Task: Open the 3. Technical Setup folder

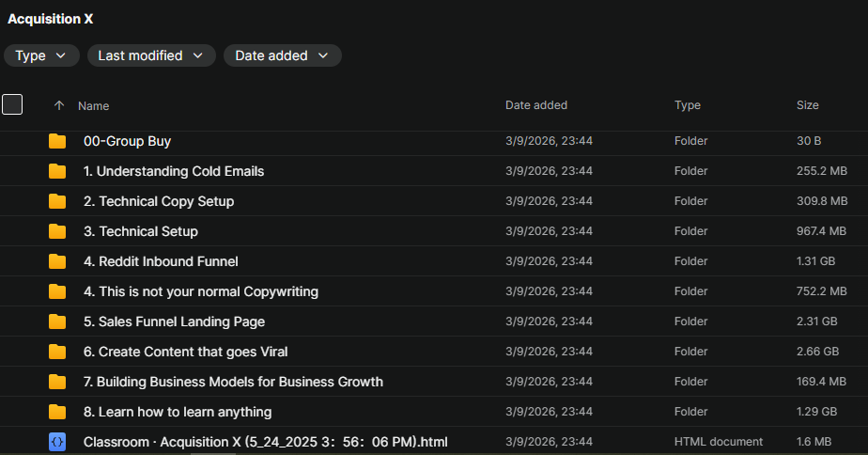Action: point(141,231)
